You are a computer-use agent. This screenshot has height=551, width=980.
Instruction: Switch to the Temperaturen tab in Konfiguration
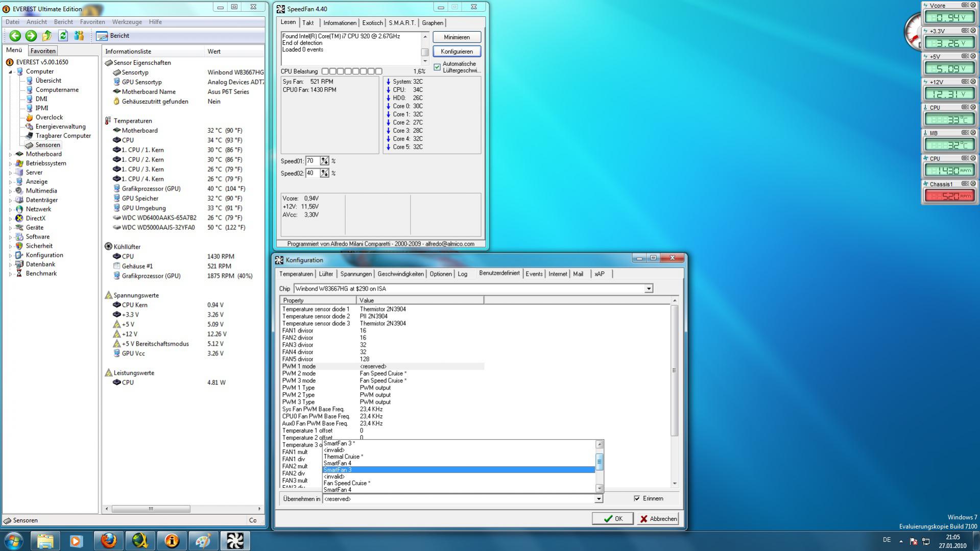pos(296,274)
